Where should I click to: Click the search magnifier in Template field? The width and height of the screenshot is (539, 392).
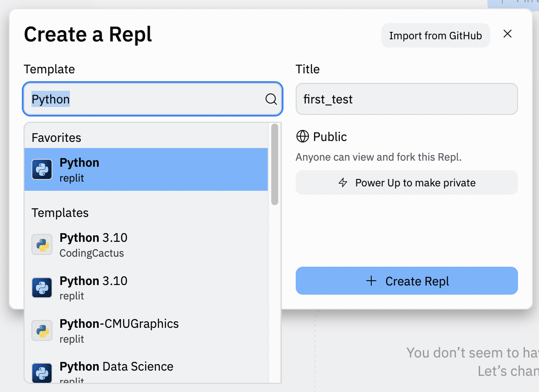coord(271,100)
